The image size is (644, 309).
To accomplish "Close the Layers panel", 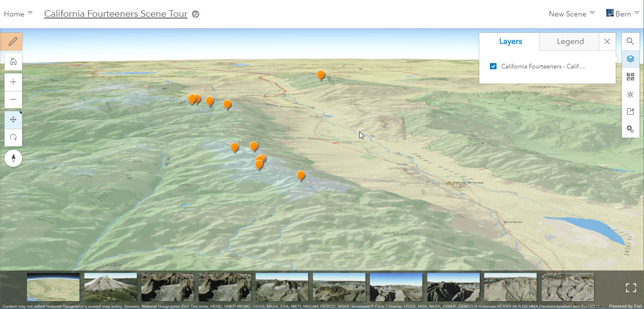I will pyautogui.click(x=607, y=41).
